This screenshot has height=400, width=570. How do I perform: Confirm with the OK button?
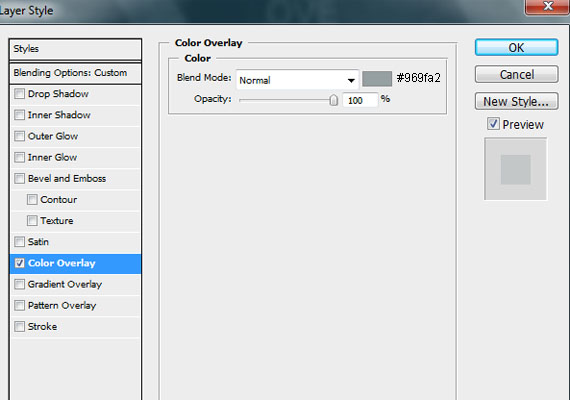516,47
